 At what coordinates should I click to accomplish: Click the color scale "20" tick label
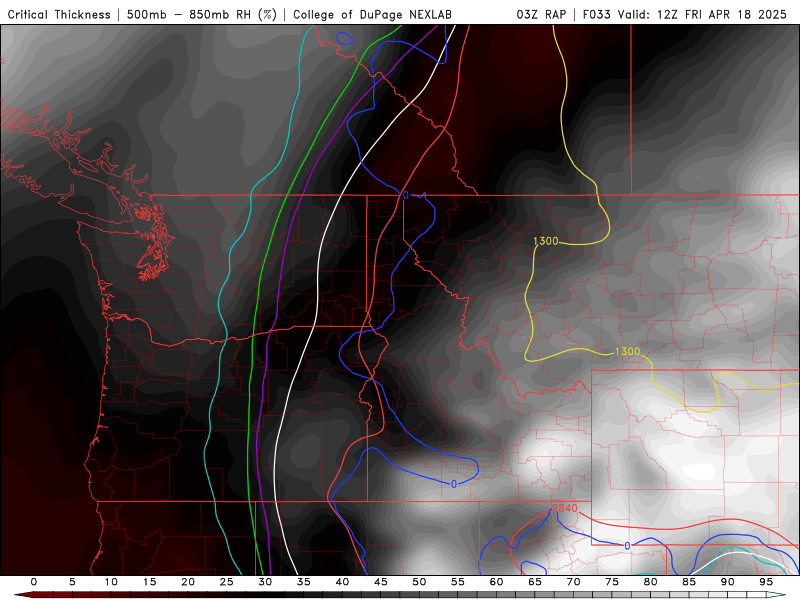(x=188, y=582)
